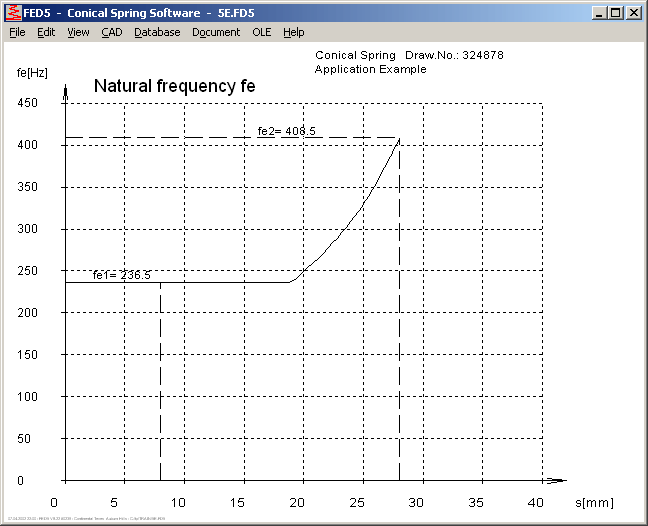Open the Help menu
Viewport: 648px width, 526px height.
293,32
